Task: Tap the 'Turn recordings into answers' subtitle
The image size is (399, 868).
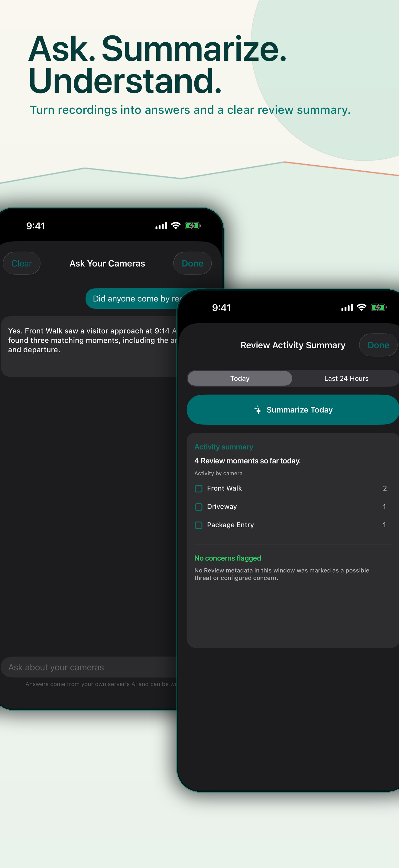Action: click(x=190, y=110)
